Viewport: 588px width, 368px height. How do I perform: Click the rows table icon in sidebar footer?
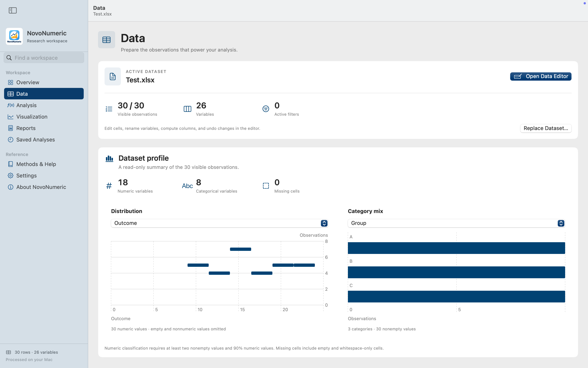click(9, 352)
